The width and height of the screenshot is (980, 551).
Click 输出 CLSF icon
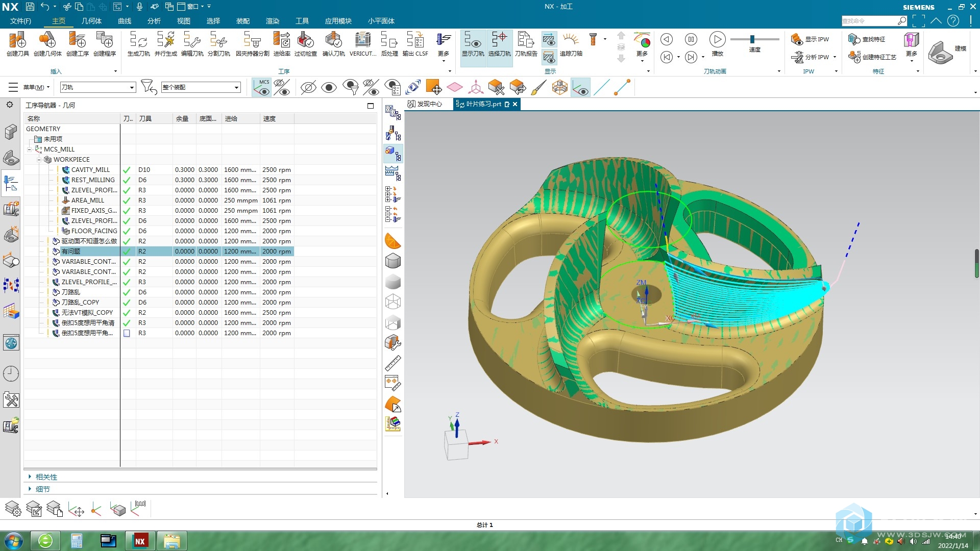coord(415,44)
